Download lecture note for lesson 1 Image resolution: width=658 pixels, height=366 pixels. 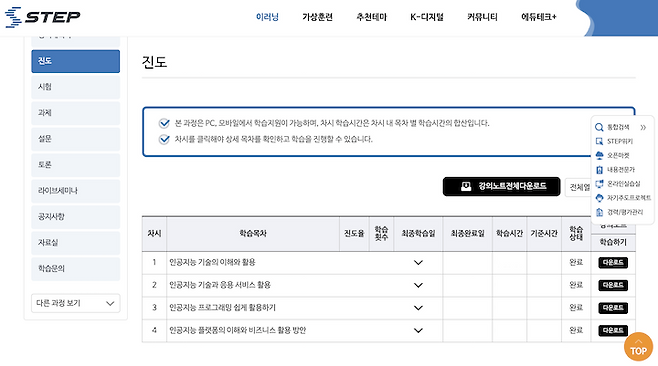tap(613, 263)
